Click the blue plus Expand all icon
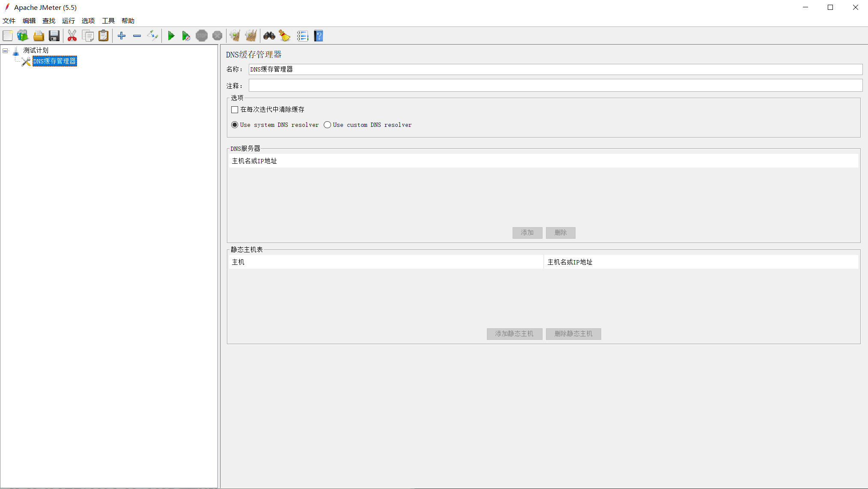The width and height of the screenshot is (868, 489). [122, 36]
